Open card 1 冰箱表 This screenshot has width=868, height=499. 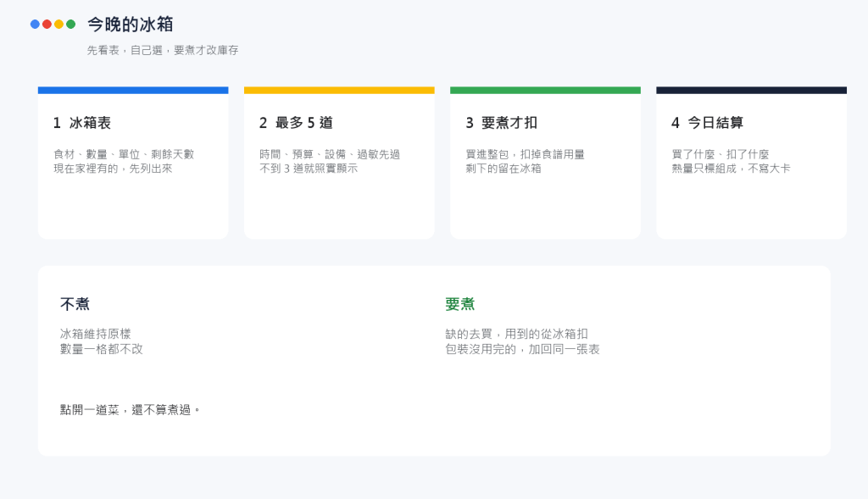point(133,163)
